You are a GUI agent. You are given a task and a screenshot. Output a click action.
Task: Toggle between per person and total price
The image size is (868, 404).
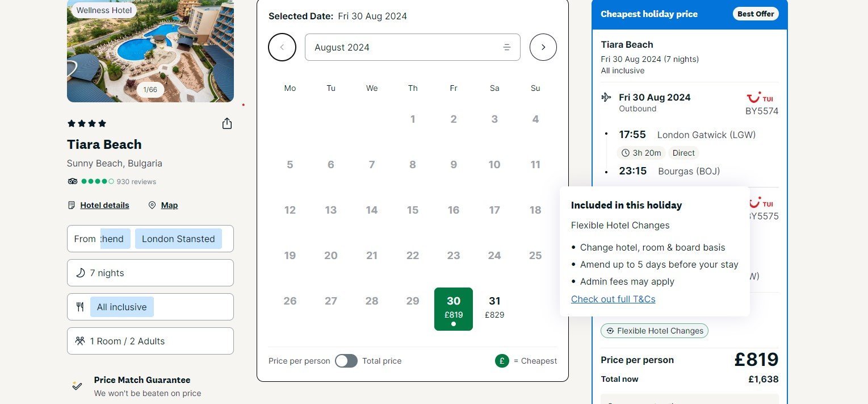pyautogui.click(x=346, y=361)
